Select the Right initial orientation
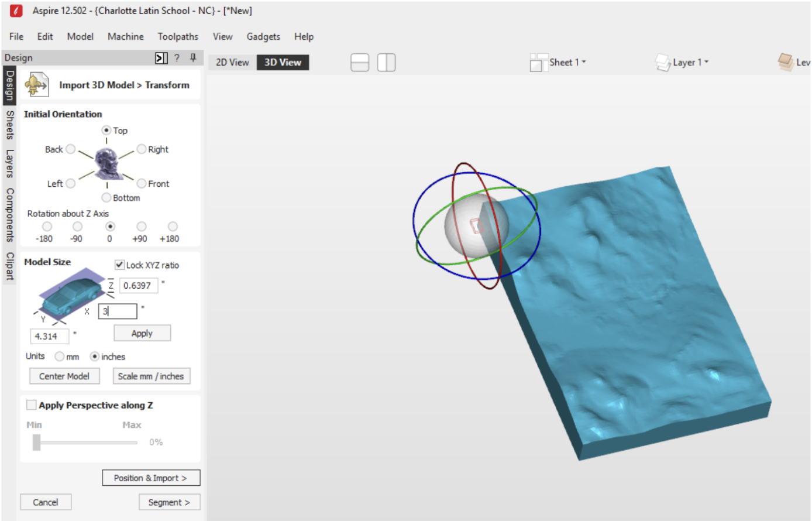Viewport: 812px width, 521px height. tap(142, 149)
